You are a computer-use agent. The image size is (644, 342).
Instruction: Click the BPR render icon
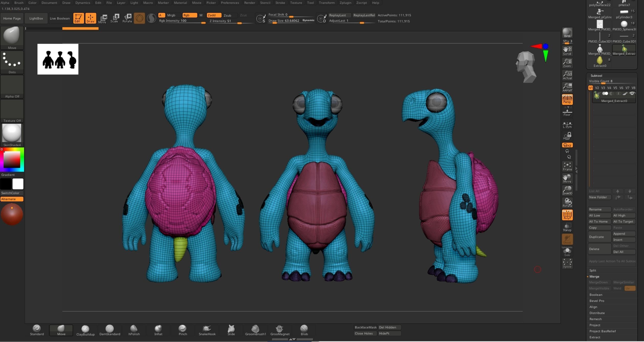pyautogui.click(x=567, y=33)
